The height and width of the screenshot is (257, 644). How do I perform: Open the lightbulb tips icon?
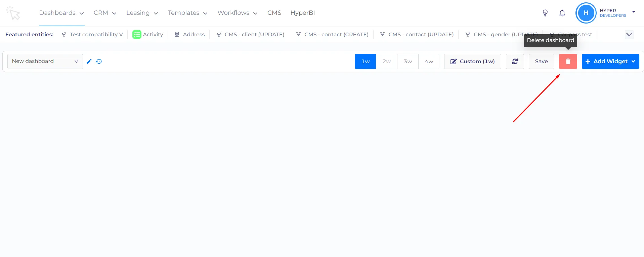(545, 13)
